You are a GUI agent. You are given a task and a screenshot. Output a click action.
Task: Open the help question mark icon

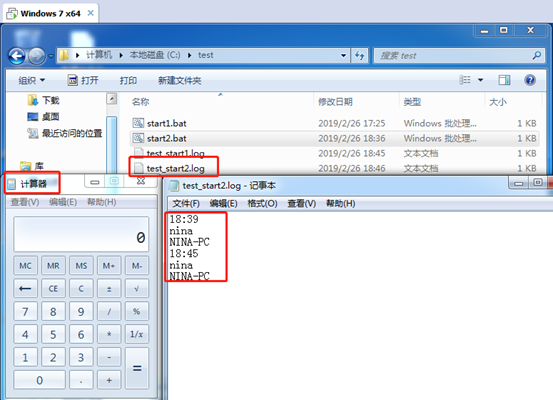[530, 80]
